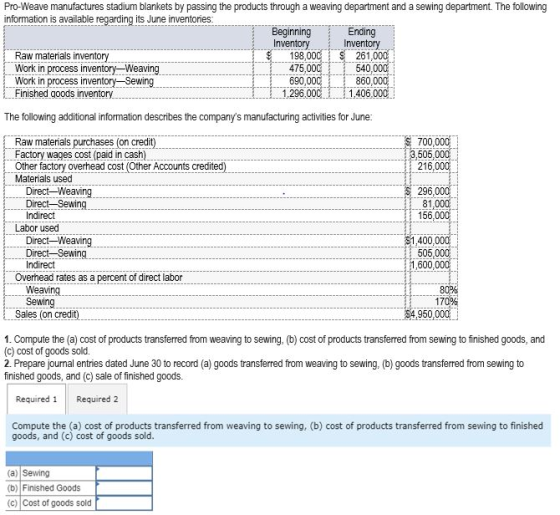Click the blue instruction banner text

[x=278, y=431]
